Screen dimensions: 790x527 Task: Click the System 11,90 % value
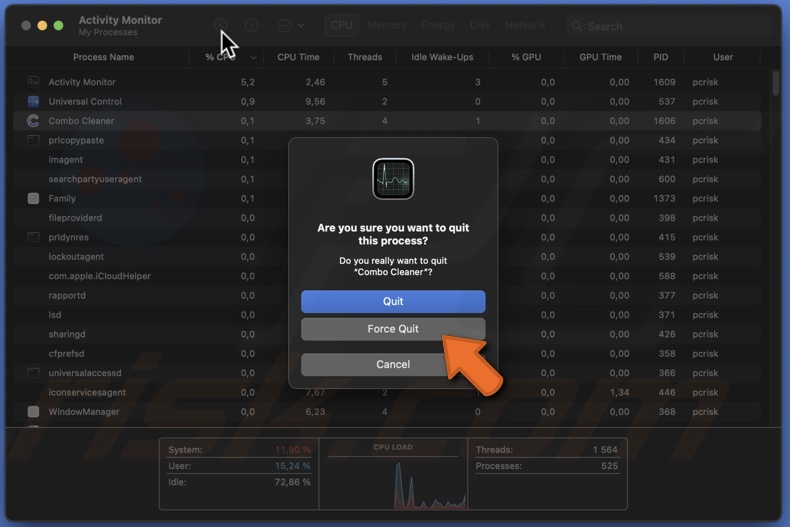292,449
